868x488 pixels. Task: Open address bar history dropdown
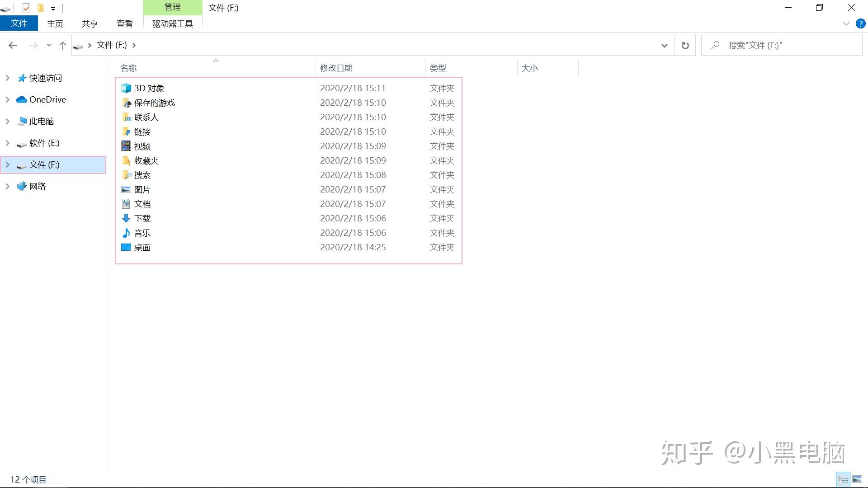tap(664, 45)
